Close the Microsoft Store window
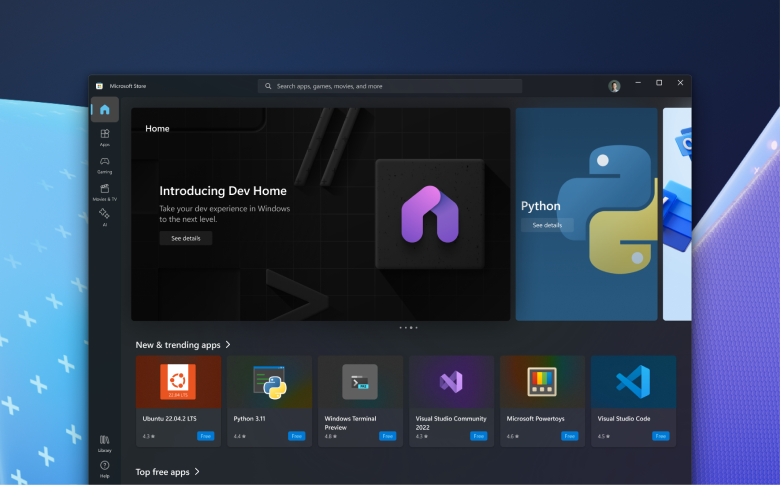Screen dimensions: 780x485 click(681, 83)
